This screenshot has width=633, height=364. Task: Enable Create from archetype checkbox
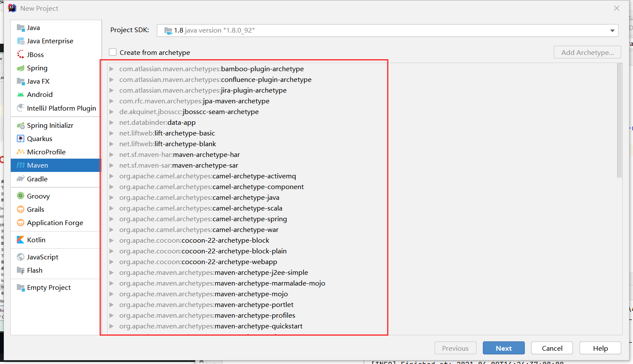click(113, 52)
